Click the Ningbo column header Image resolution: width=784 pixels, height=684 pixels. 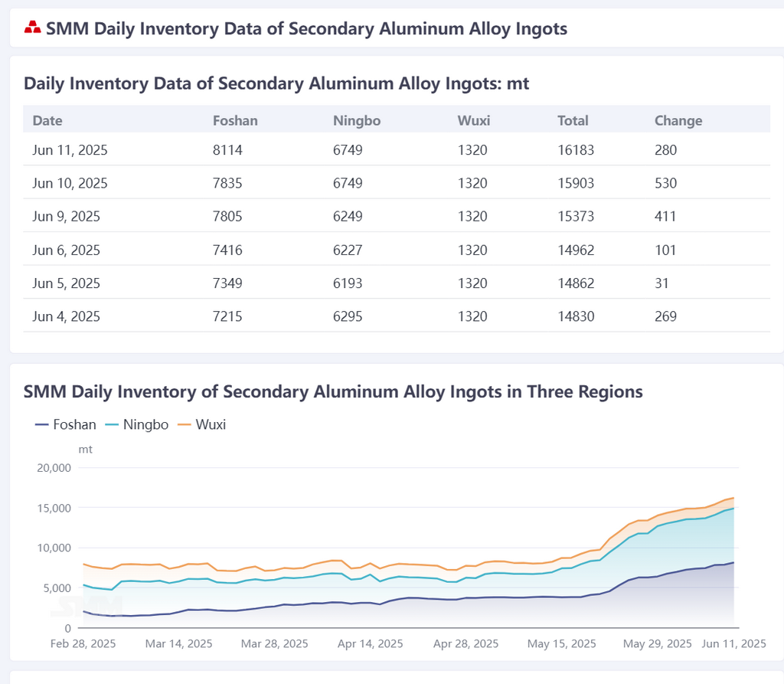(x=357, y=120)
